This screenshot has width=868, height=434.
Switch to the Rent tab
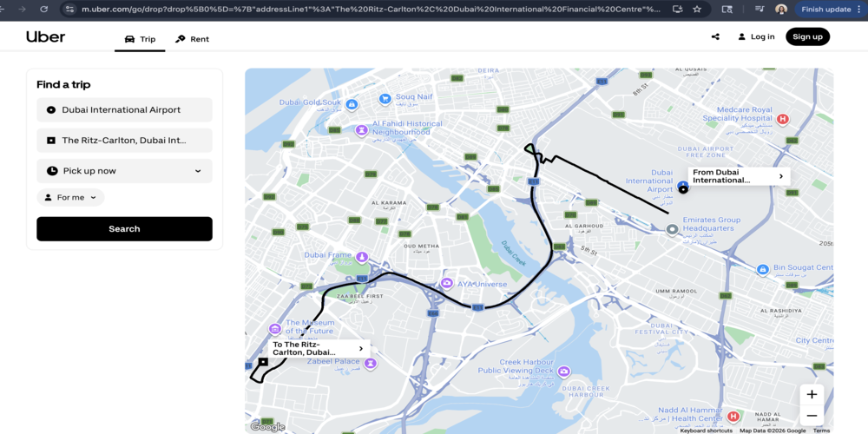[x=192, y=39]
